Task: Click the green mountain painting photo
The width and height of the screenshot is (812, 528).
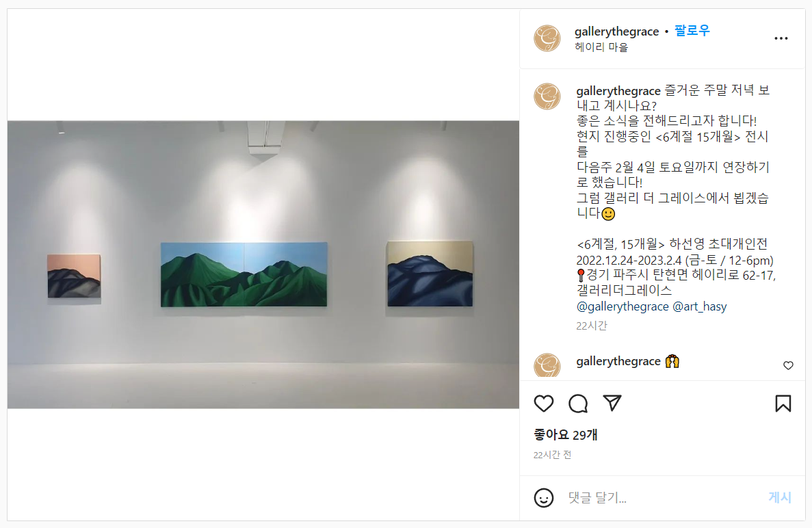Action: click(244, 274)
